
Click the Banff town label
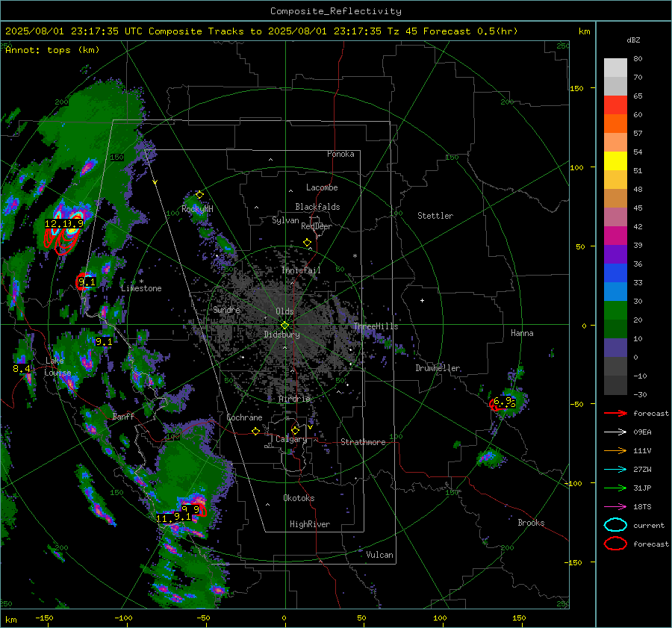click(x=123, y=416)
